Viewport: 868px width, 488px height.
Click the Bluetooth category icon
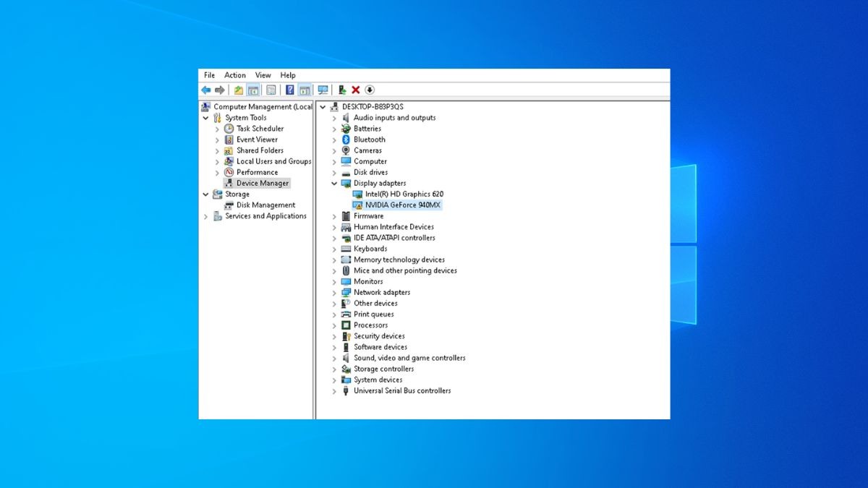346,140
